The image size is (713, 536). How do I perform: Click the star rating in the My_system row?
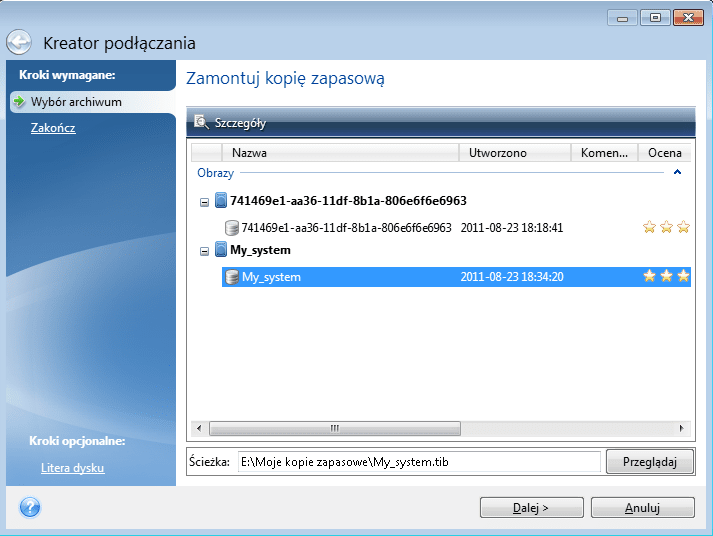tap(666, 276)
